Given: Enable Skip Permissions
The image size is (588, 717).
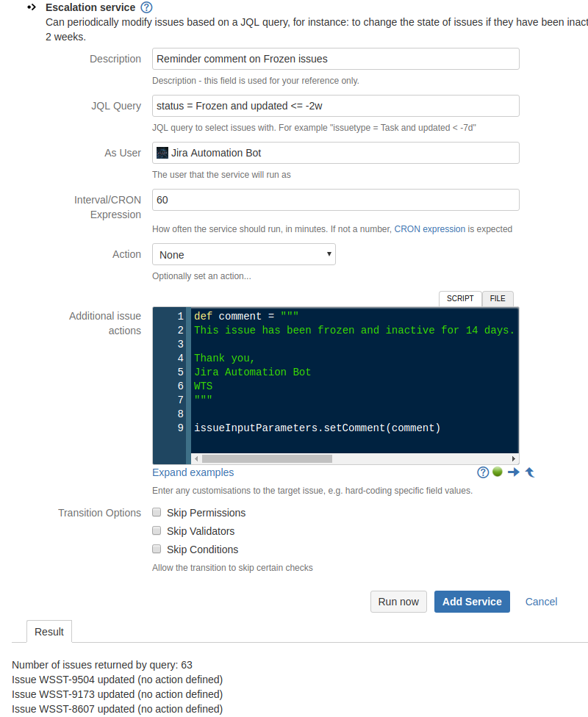Looking at the screenshot, I should pos(157,512).
